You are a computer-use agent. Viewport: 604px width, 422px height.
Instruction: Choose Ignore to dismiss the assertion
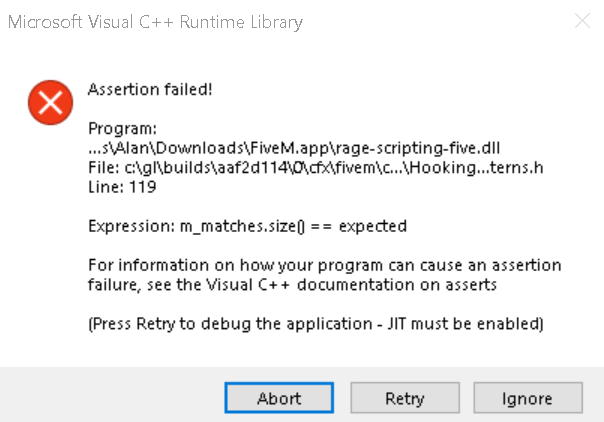click(x=528, y=398)
